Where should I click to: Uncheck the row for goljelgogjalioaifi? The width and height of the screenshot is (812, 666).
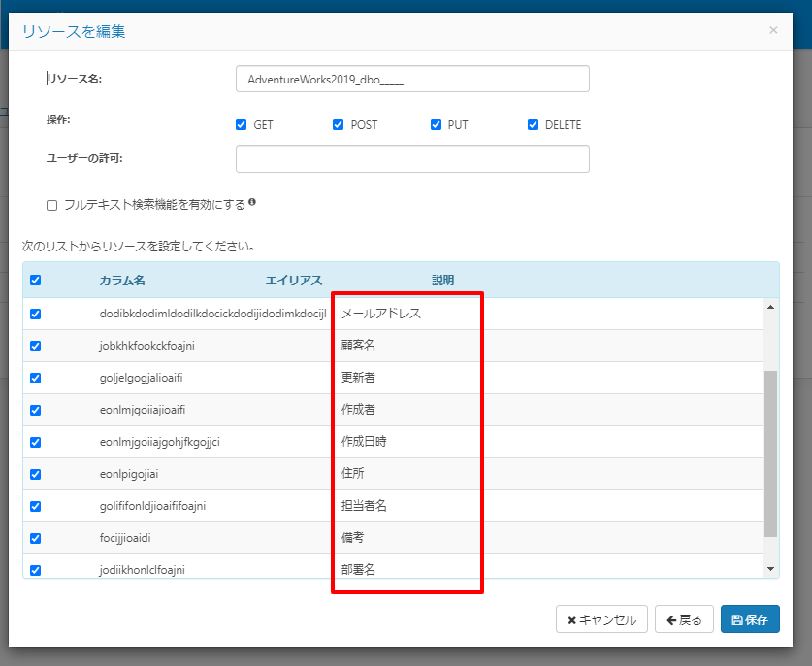[x=35, y=379]
